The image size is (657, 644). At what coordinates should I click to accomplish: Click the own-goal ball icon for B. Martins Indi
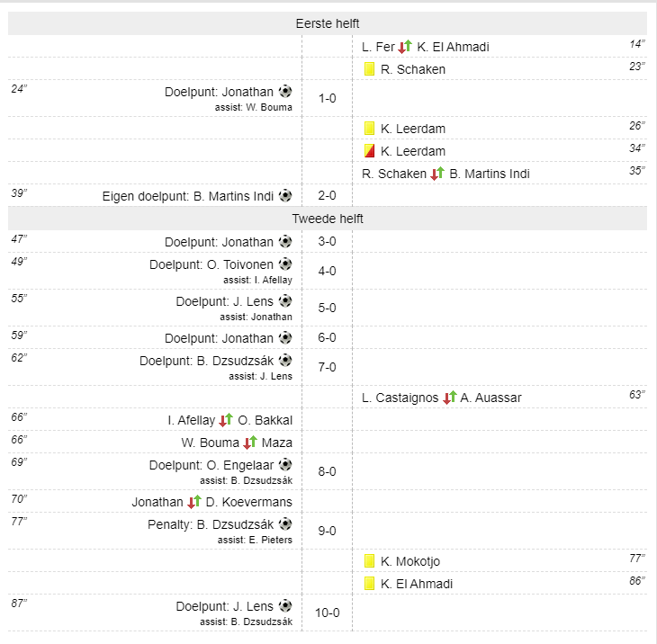pyautogui.click(x=285, y=194)
